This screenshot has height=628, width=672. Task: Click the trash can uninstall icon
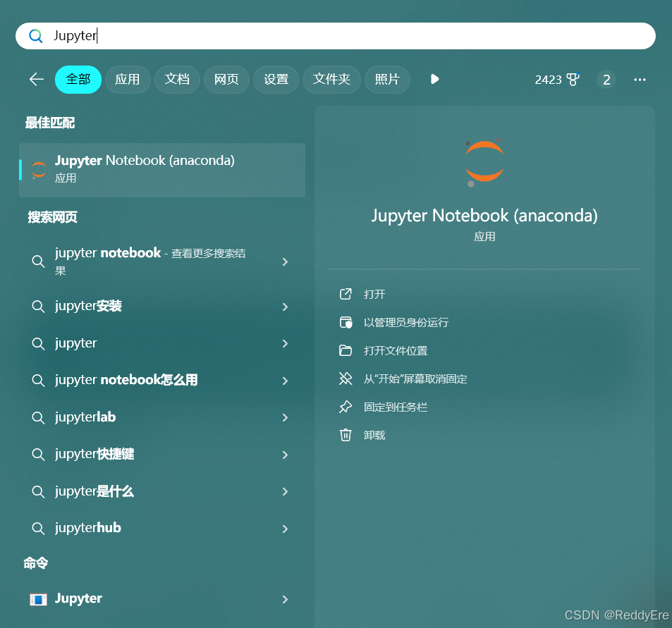pyautogui.click(x=346, y=436)
